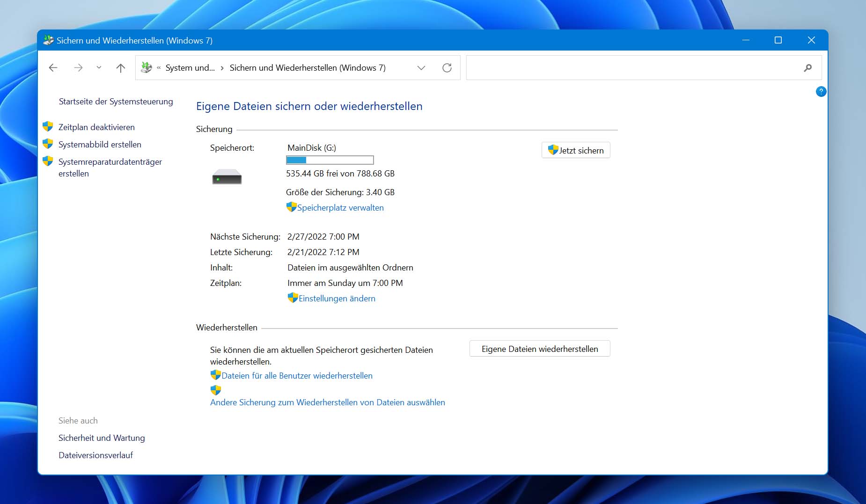Click Zeitplan deaktivieren
Viewport: 866px width, 504px height.
[96, 127]
